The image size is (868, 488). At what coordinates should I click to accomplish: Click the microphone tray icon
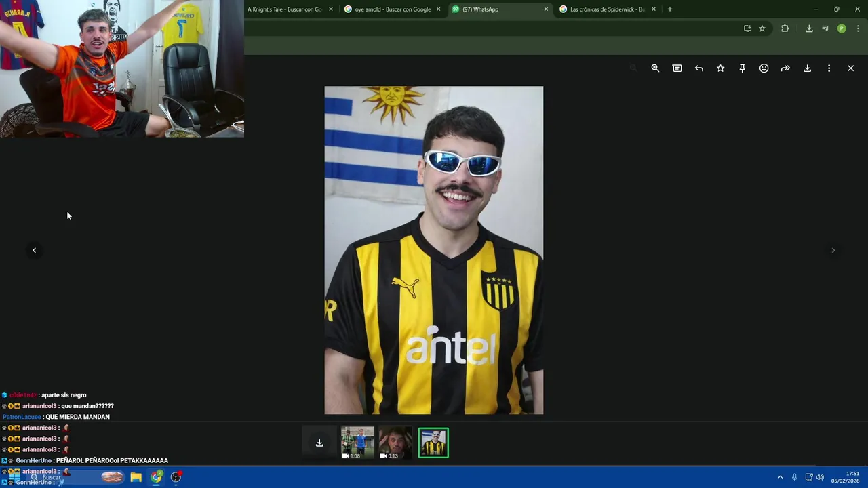[x=794, y=477]
